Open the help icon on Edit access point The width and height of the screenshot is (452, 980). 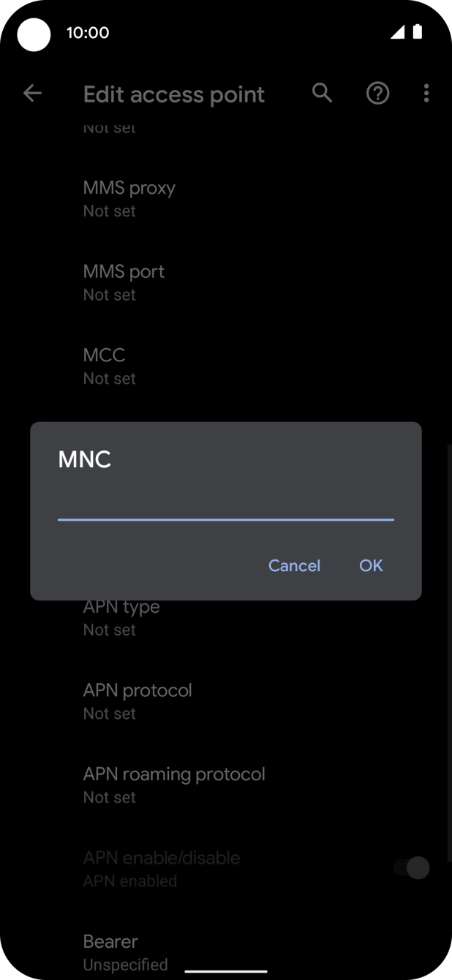(x=377, y=93)
